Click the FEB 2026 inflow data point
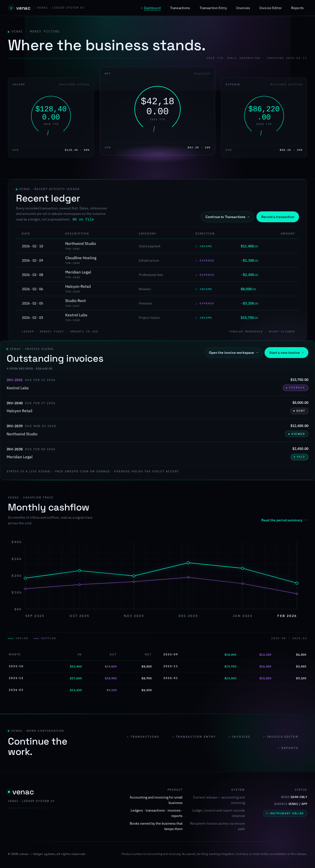315x868 pixels. click(297, 583)
